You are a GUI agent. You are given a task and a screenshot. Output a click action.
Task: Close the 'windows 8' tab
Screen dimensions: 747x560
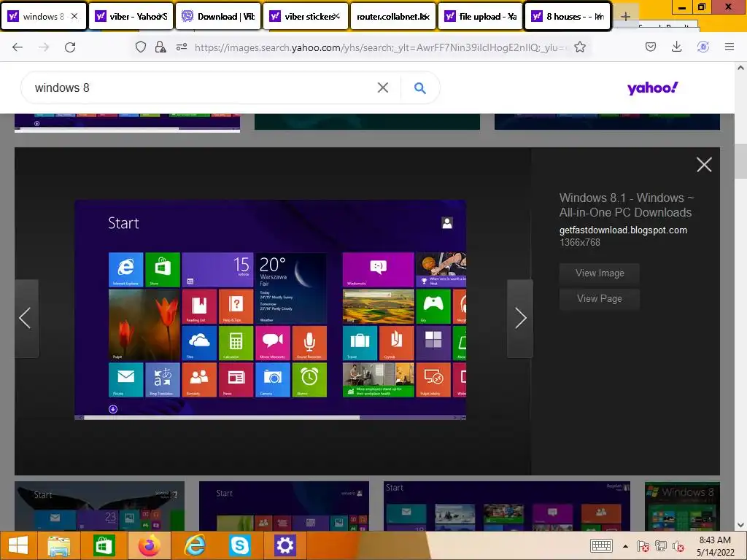pos(74,16)
